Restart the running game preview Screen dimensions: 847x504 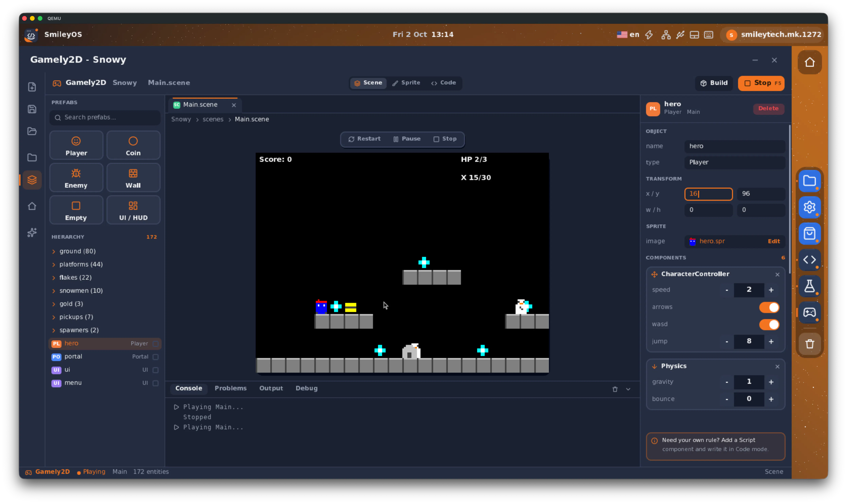pos(364,139)
